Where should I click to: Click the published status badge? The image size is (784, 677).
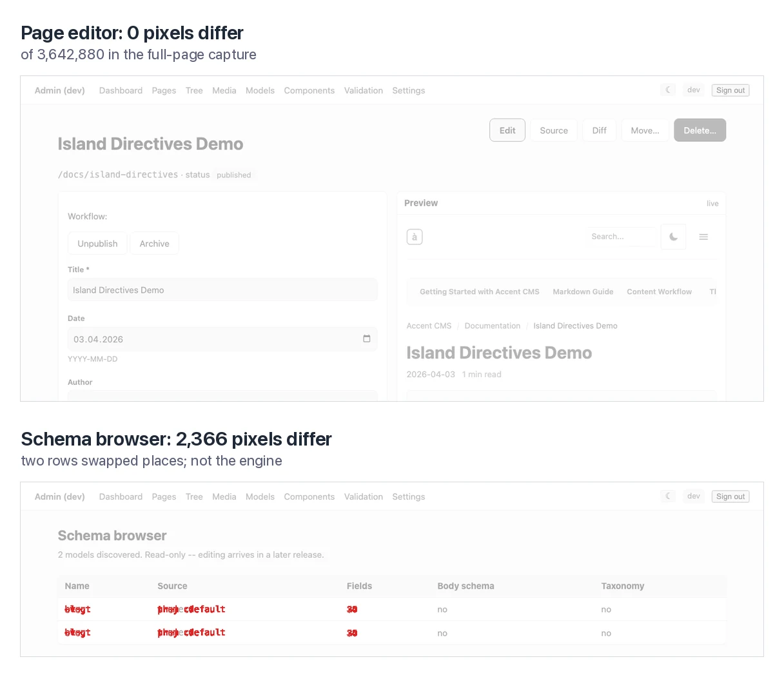tap(234, 175)
